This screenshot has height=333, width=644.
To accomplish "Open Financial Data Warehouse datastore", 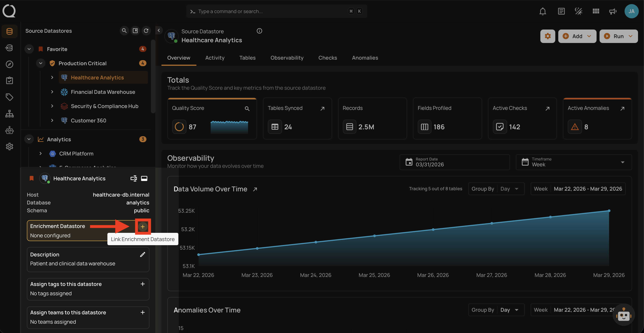I will point(103,92).
